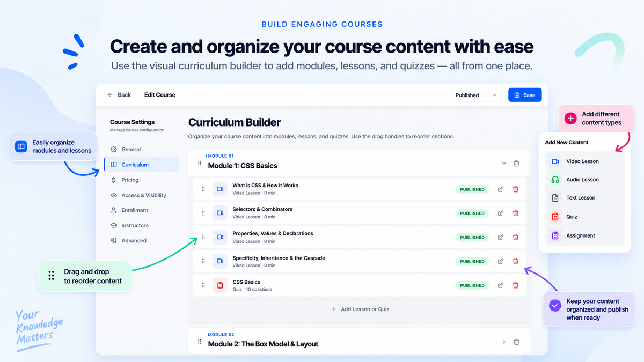This screenshot has height=362, width=644.
Task: Delete the CSS Basics quiz
Action: (x=516, y=285)
